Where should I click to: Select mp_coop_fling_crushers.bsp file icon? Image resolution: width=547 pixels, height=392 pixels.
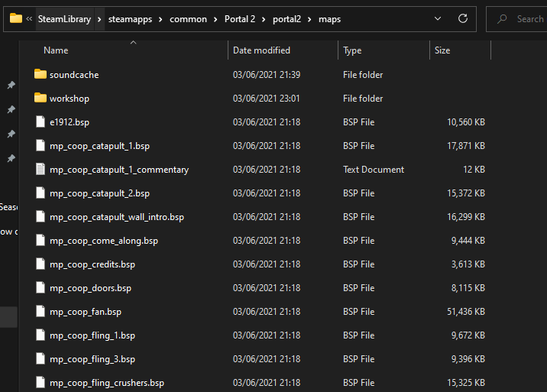tap(40, 383)
